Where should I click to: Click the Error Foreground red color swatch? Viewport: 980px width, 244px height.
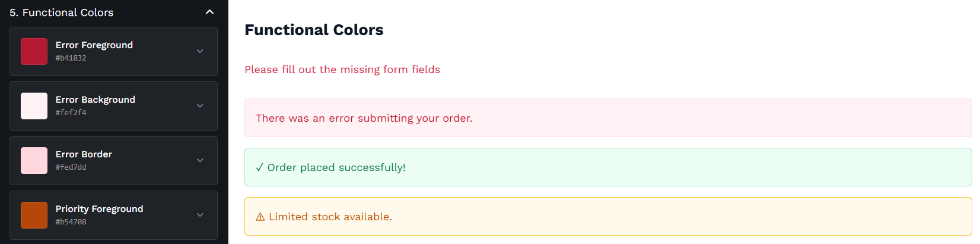(34, 51)
